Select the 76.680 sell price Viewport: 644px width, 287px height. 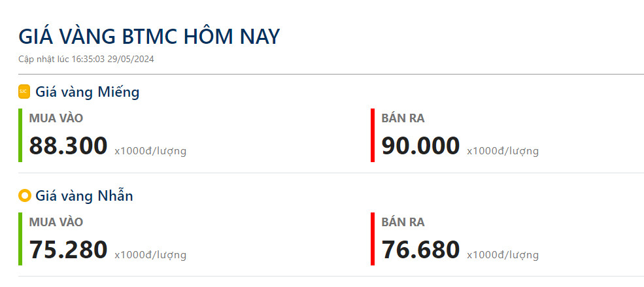[420, 250]
